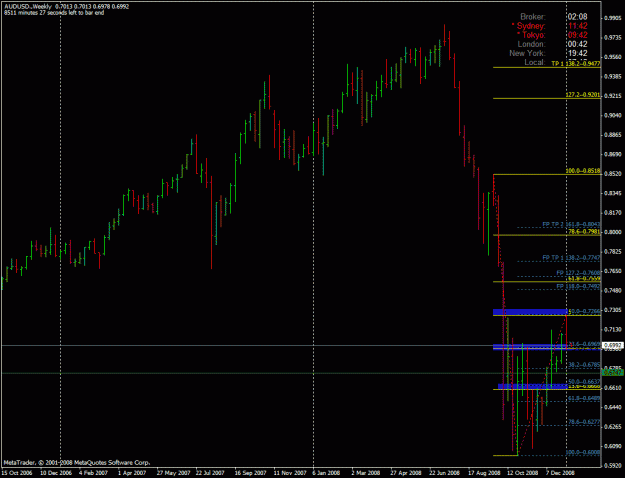This screenshot has width=625, height=478.
Task: Select the Broker clock time 02:08
Action: tap(577, 17)
